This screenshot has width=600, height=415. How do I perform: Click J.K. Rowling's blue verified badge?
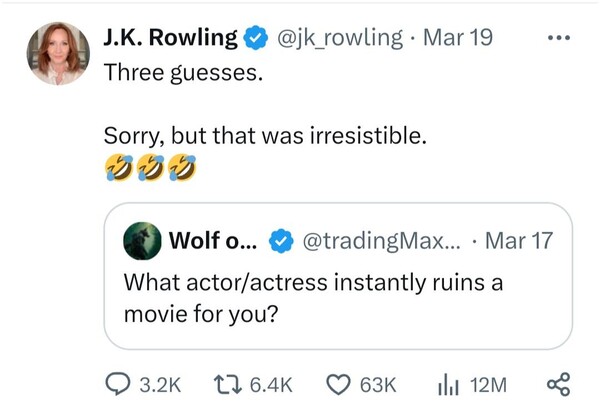pos(256,38)
